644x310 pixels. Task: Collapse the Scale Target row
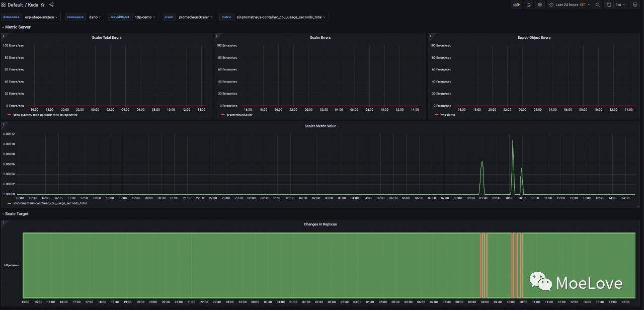(16, 214)
